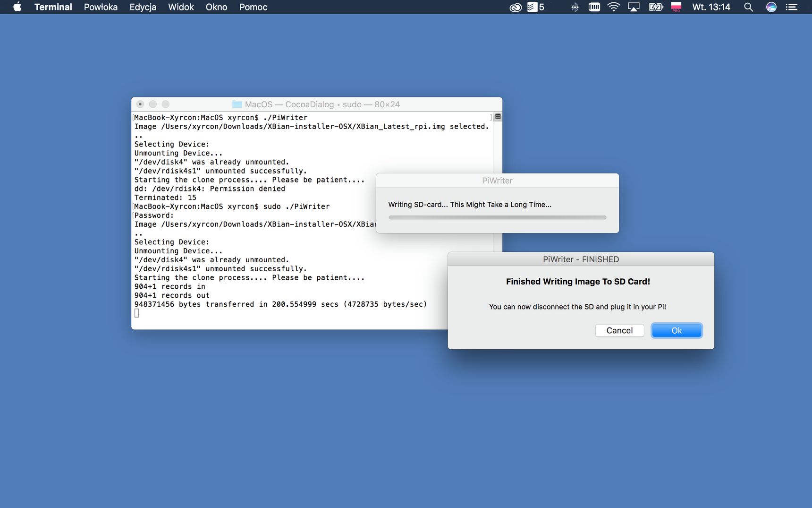Viewport: 812px width, 508px height.
Task: Click Ok in PiWriter FINISHED dialog
Action: click(677, 330)
